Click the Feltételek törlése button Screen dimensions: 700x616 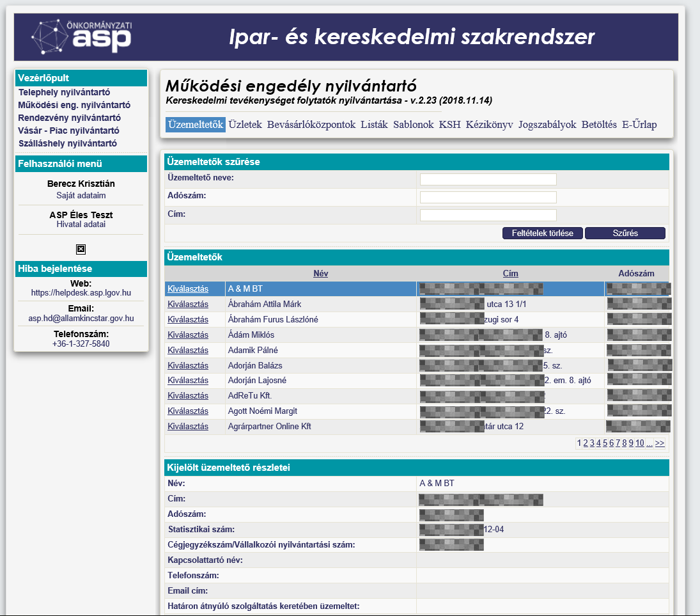tap(542, 233)
